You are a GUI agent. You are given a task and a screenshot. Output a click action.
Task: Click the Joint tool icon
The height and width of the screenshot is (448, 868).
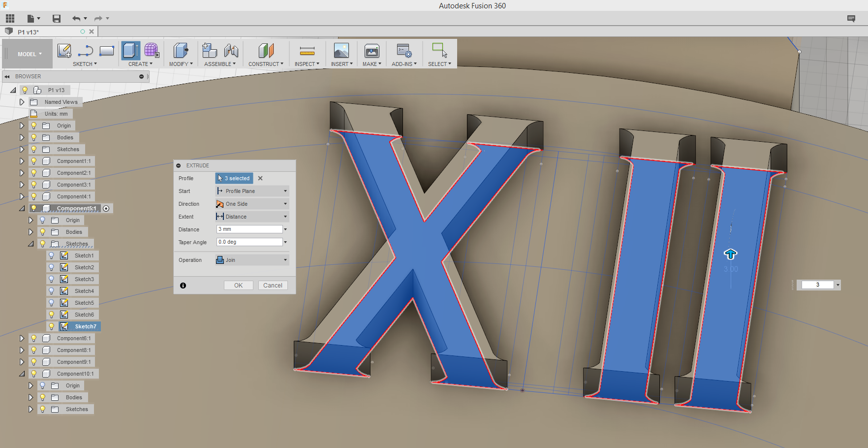(231, 50)
